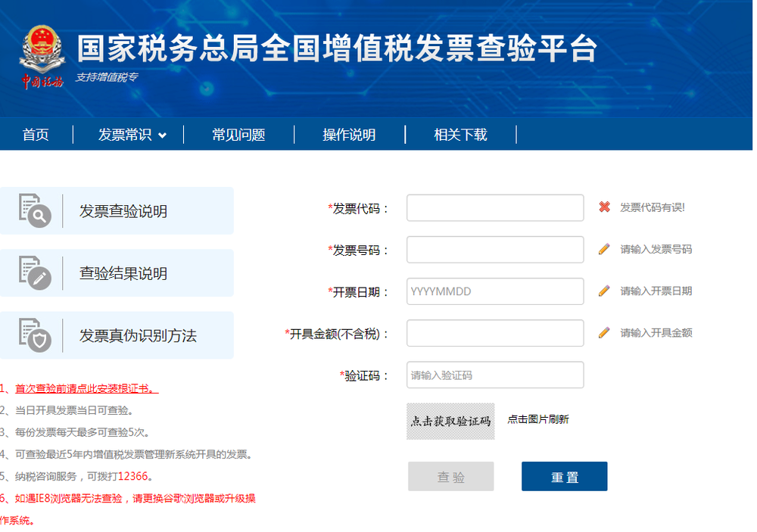
Task: Open the 首页 menu item
Action: [x=35, y=134]
